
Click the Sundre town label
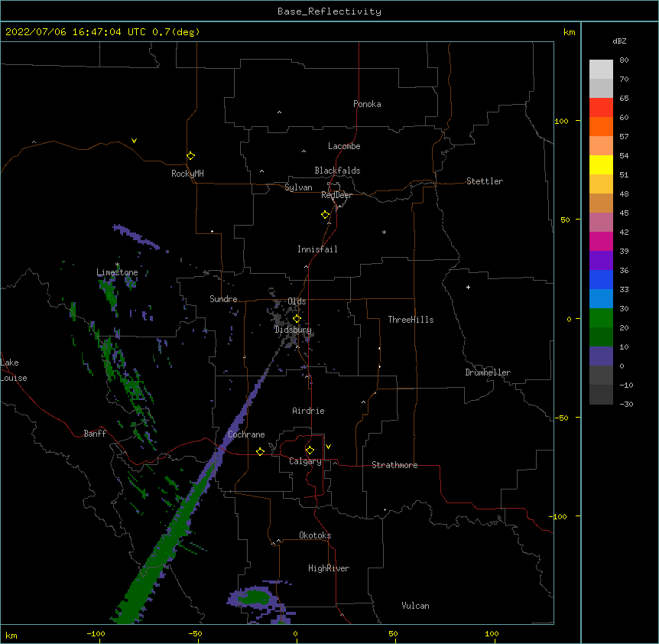tap(223, 299)
